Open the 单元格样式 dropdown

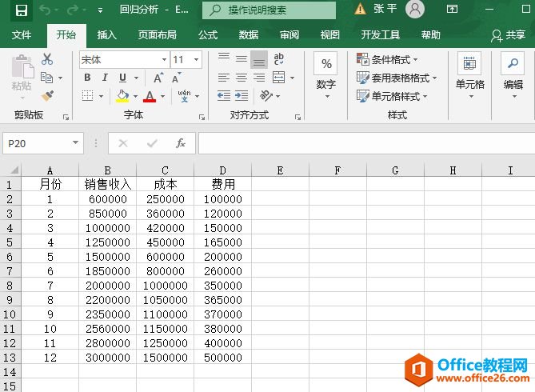point(392,96)
